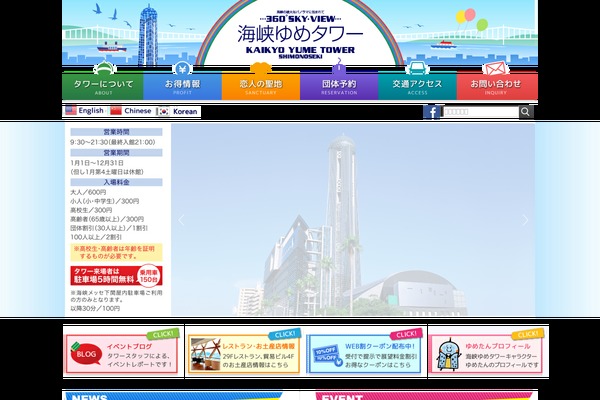Click the car icon above 交通アクセス
600x400 pixels.
pos(417,69)
